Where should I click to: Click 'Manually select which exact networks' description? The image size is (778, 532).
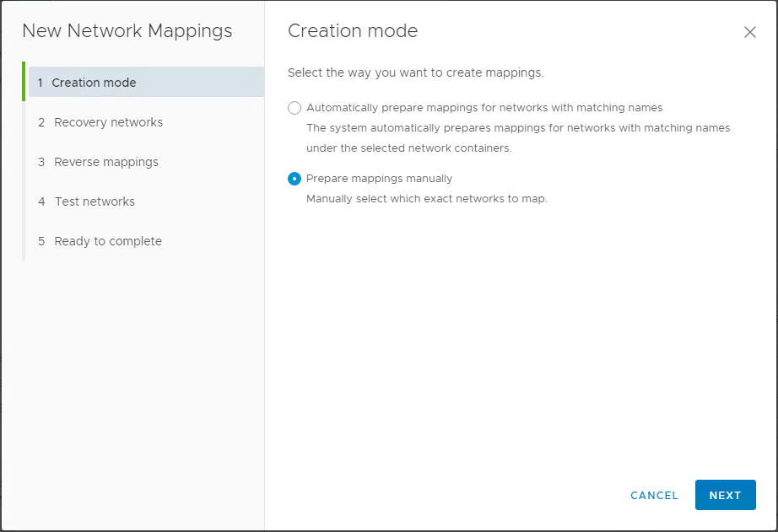pyautogui.click(x=426, y=199)
